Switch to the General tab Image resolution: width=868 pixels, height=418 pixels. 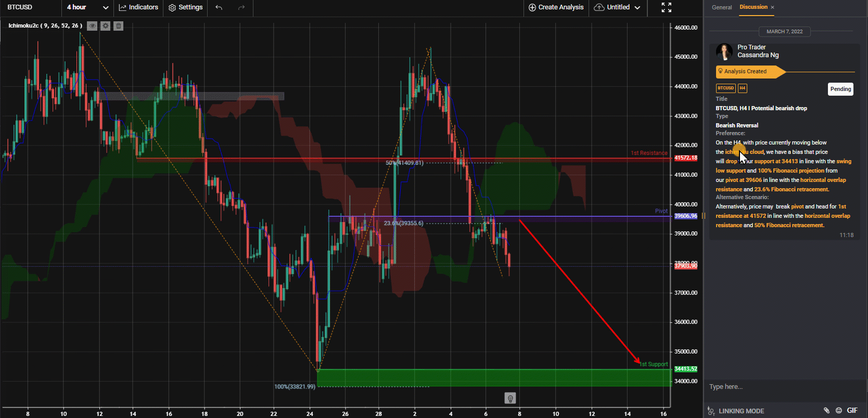point(722,7)
